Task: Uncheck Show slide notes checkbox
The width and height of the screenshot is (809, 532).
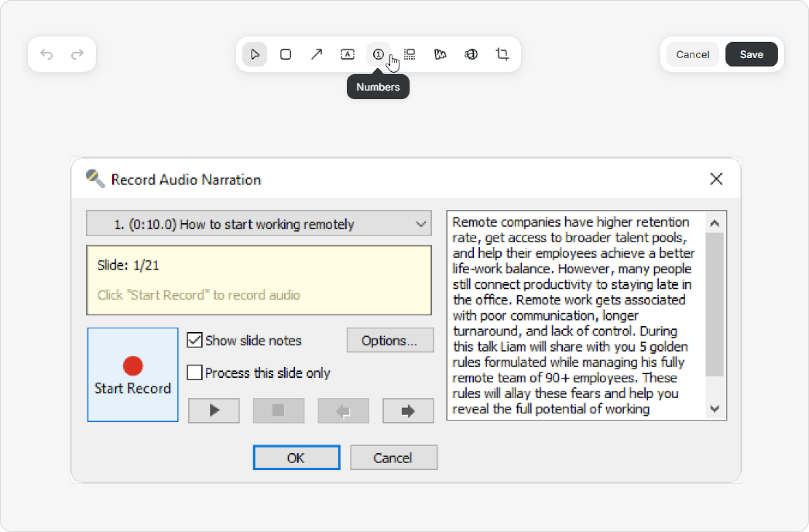Action: (x=195, y=340)
